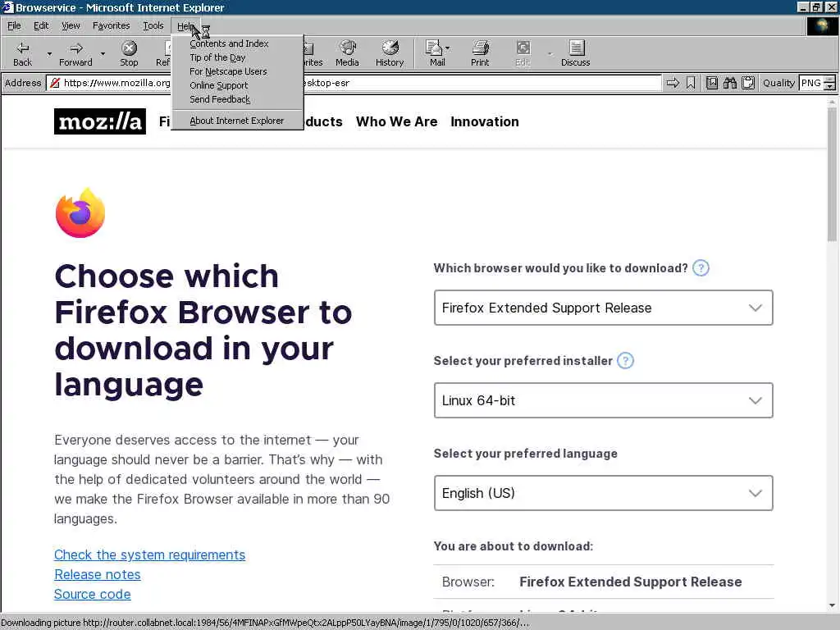Click the bookmark ribbon icon

[x=691, y=83]
